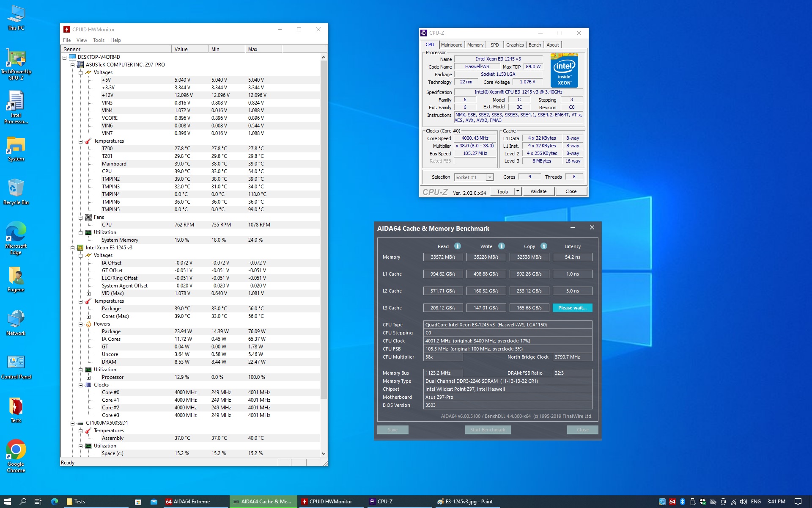
Task: Click the Intel Xeon logo in CPU-Z
Action: pyautogui.click(x=564, y=70)
